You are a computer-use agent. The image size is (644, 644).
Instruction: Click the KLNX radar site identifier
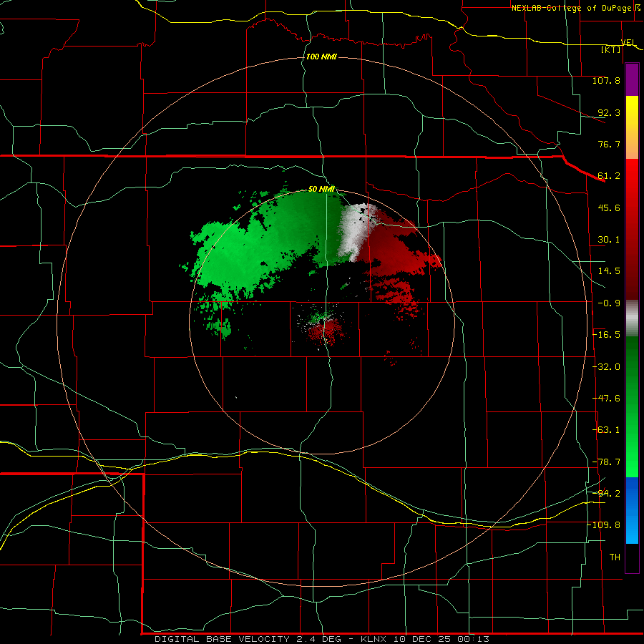374,639
